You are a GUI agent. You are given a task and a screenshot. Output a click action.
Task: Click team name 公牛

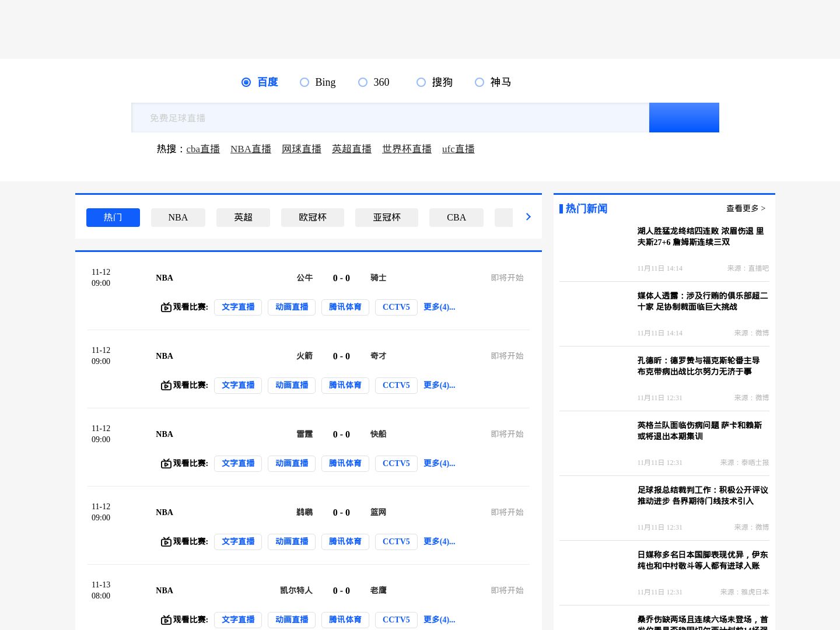[x=304, y=278]
